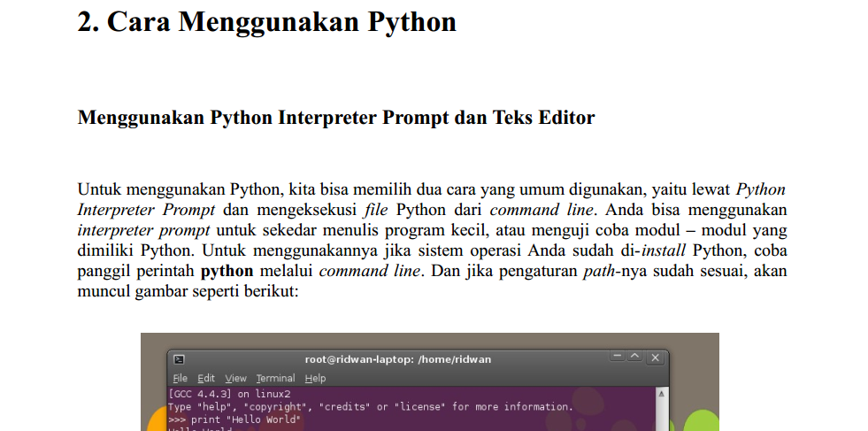
Task: Open the Terminal menu in terminal window
Action: click(x=275, y=379)
